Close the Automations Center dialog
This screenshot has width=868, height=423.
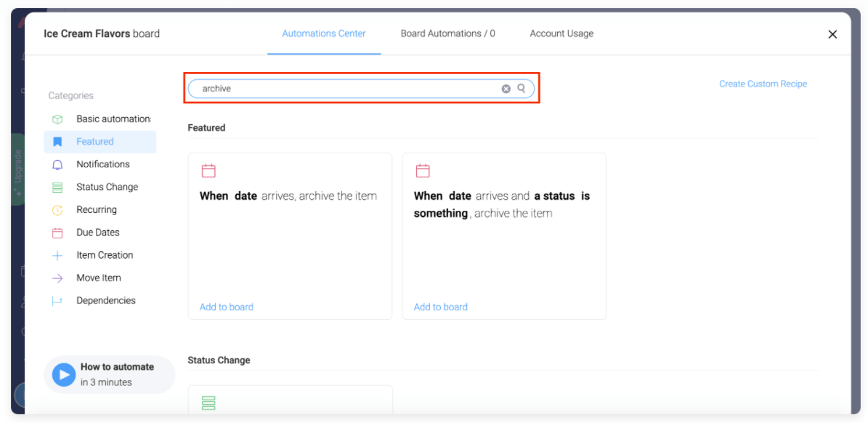click(832, 34)
